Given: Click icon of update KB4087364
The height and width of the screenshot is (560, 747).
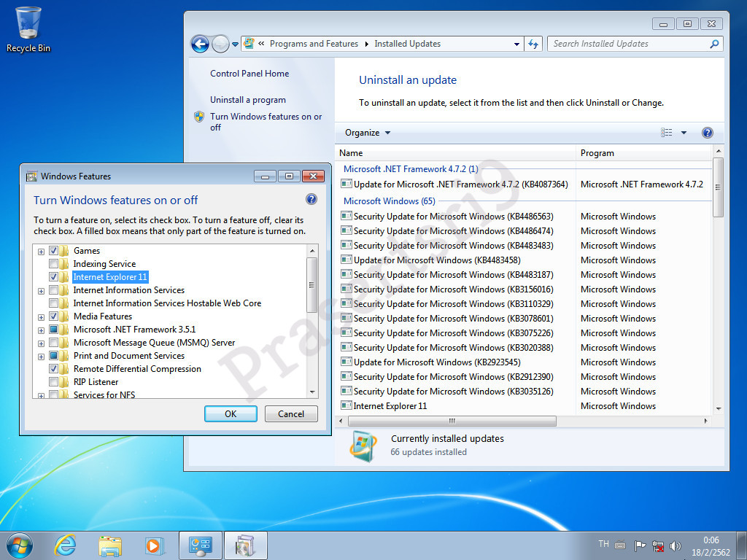Looking at the screenshot, I should tap(347, 184).
